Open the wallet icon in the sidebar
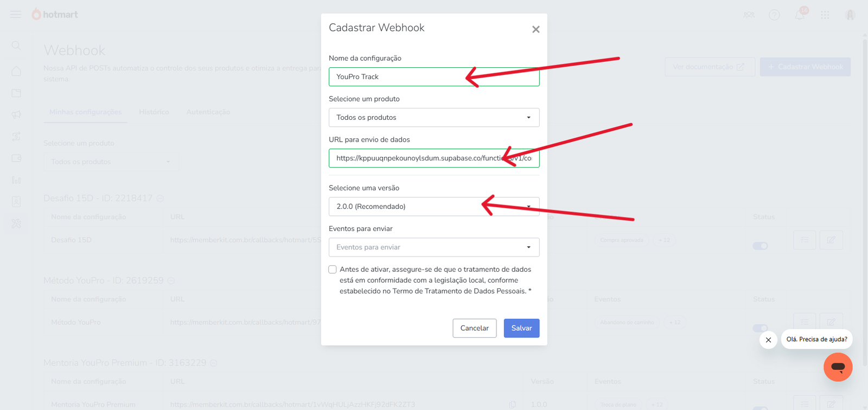This screenshot has width=868, height=410. pos(16,158)
